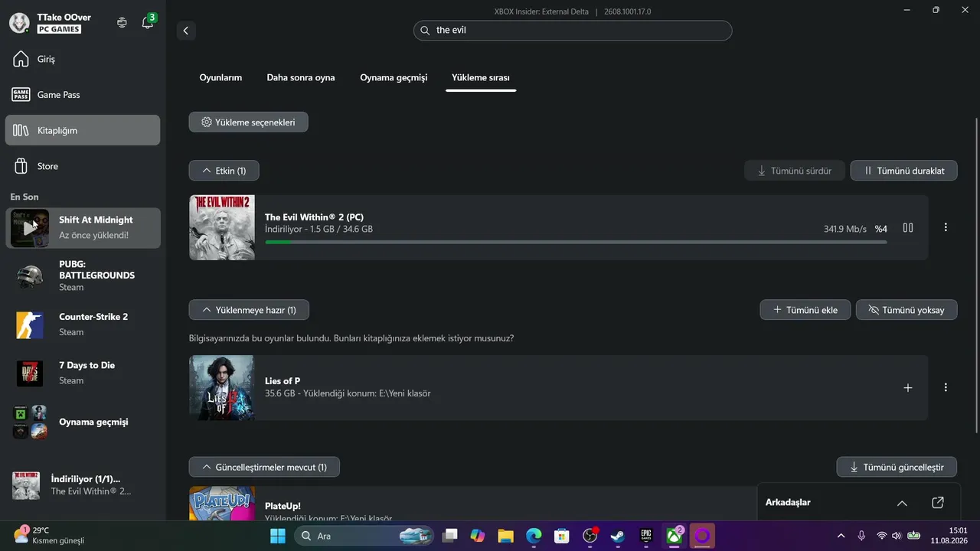The width and height of the screenshot is (980, 551).
Task: Collapse the Etkin (1) section
Action: tap(224, 171)
